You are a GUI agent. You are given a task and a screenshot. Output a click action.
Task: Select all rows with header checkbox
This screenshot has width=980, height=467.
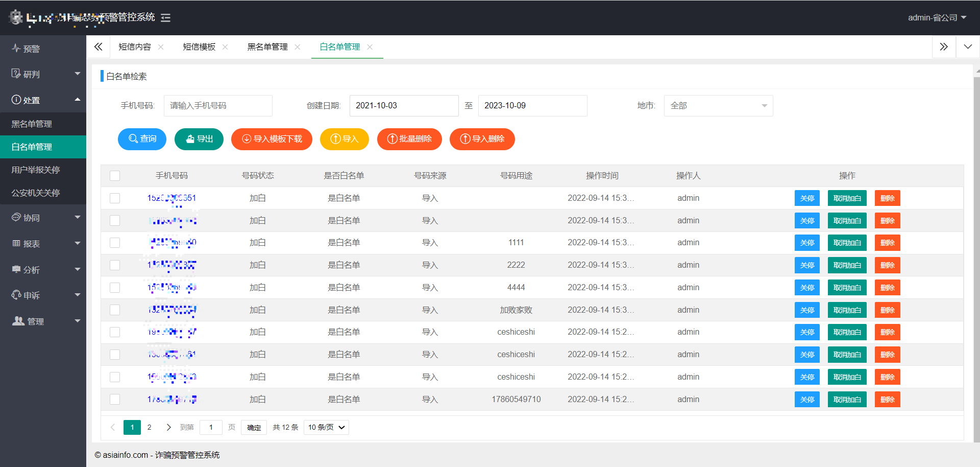click(x=115, y=176)
